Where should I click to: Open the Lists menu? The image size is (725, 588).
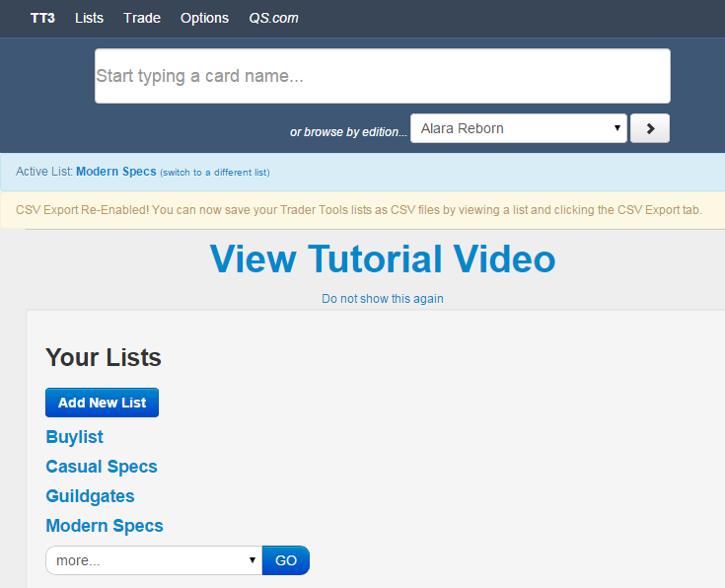point(89,18)
